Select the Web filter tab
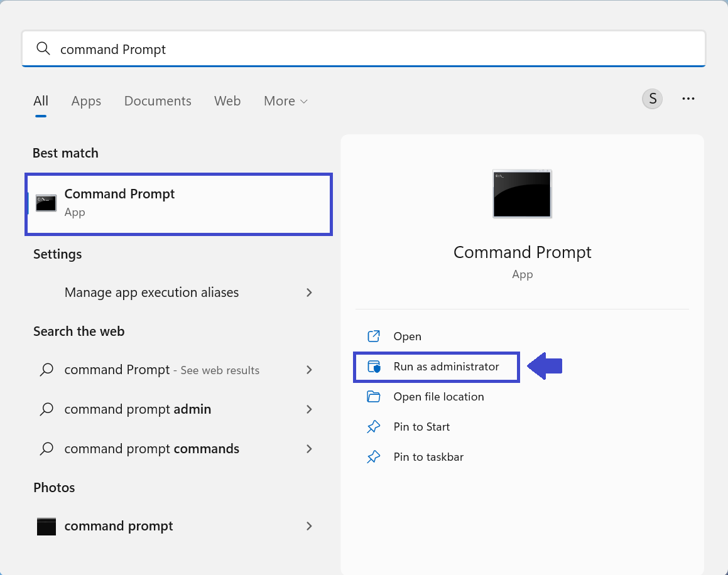 click(x=227, y=101)
